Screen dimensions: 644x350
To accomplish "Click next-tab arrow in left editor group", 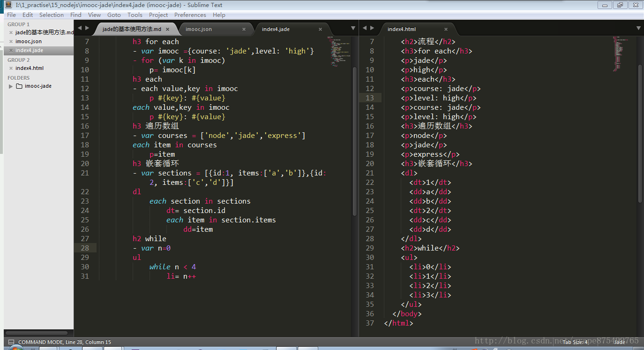I will click(x=87, y=28).
